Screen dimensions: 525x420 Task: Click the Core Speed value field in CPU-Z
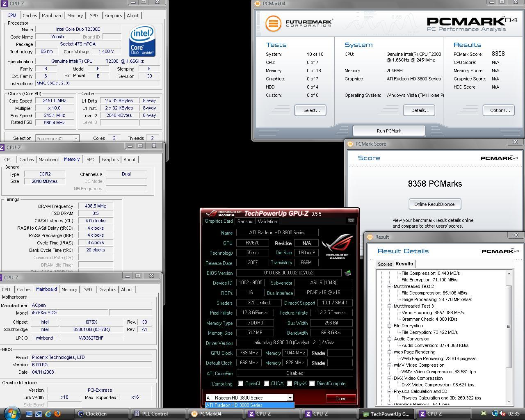click(x=55, y=100)
